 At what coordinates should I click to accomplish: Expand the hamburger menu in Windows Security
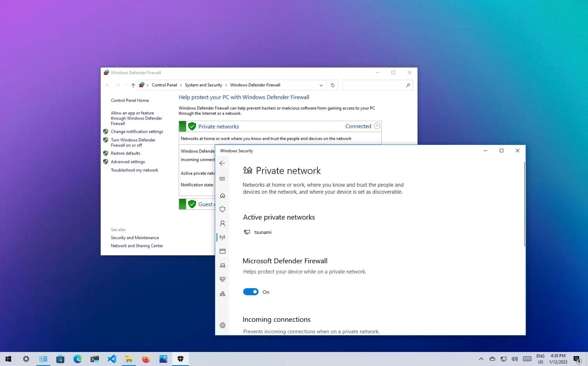click(222, 178)
